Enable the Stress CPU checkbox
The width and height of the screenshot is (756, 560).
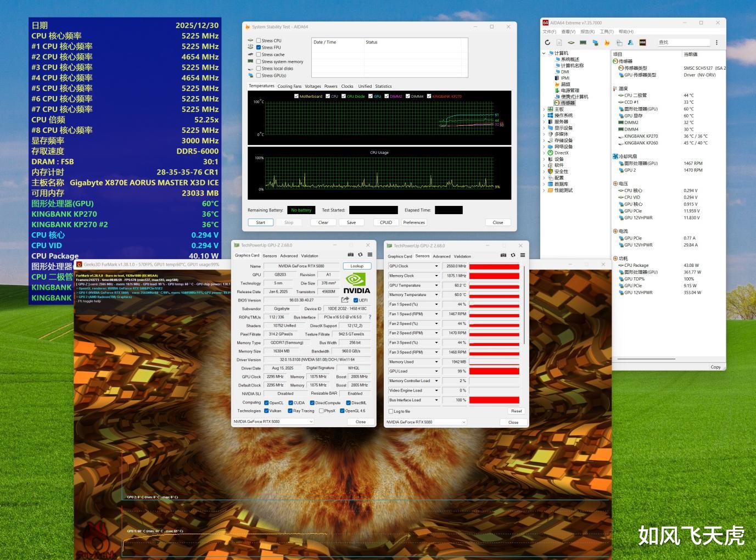pyautogui.click(x=259, y=41)
